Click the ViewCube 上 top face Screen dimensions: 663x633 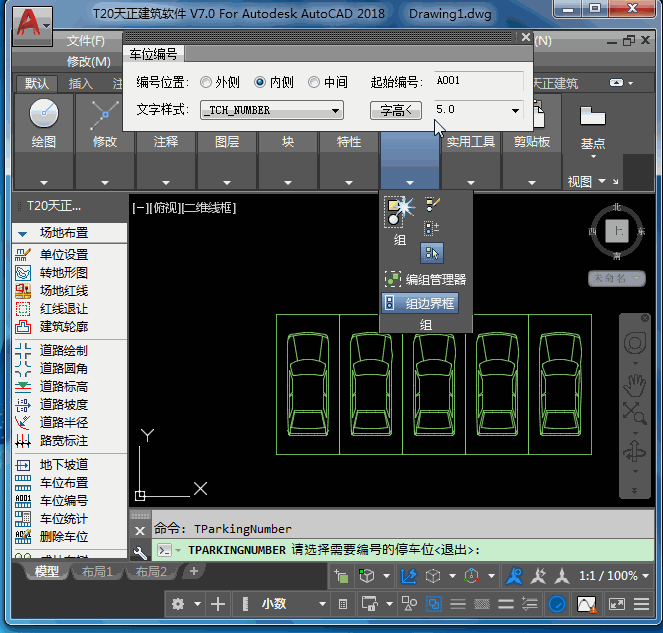pyautogui.click(x=617, y=231)
